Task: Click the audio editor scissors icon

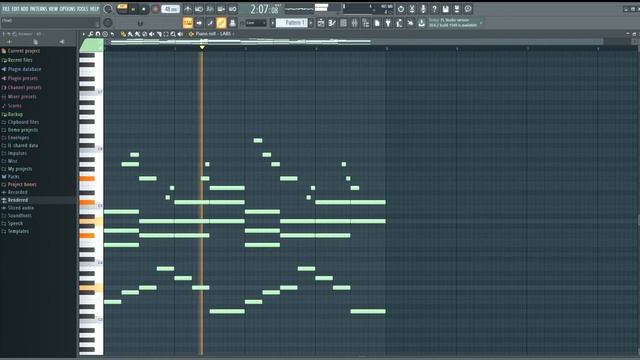Action: 412,9
